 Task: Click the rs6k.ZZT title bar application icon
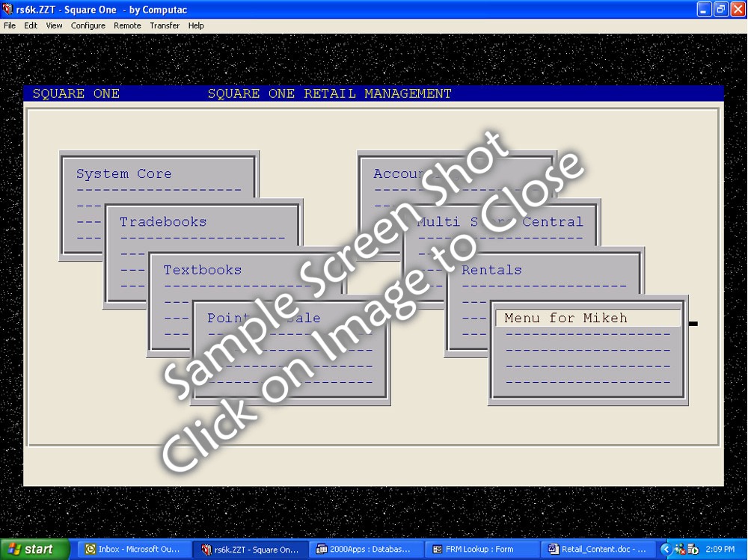coord(7,10)
